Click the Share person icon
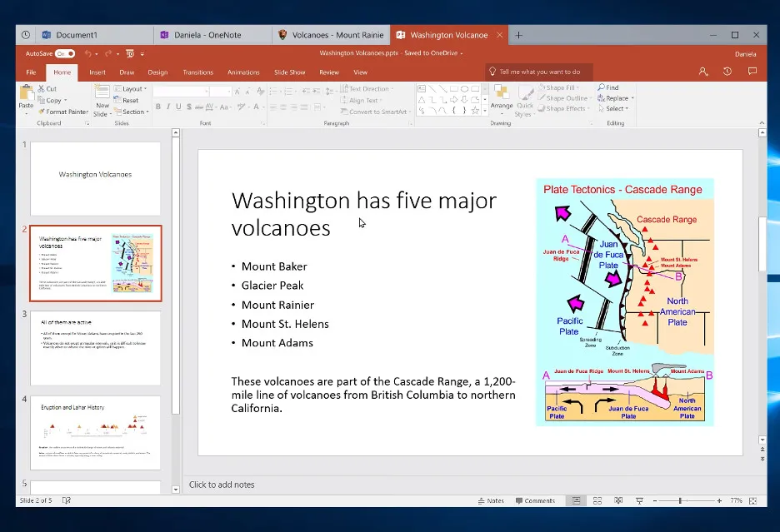Screen dimensions: 780x532 pos(702,72)
